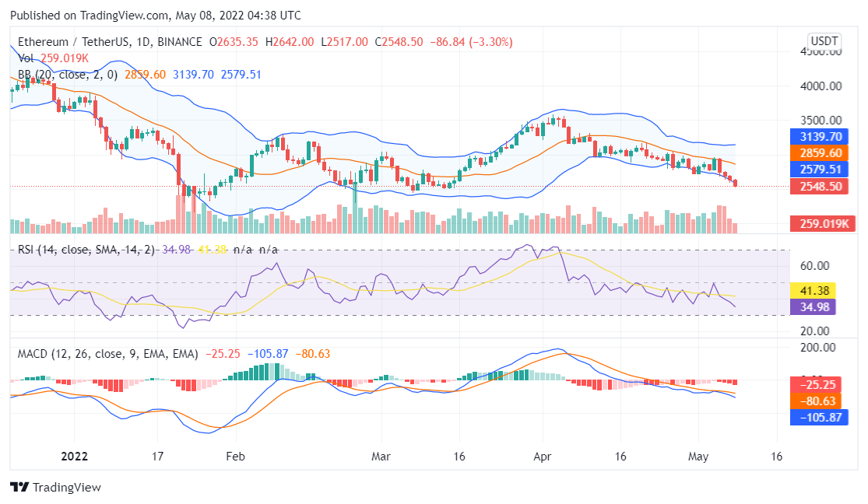Click the orange -80.63 MACD histogram tag
This screenshot has height=504, width=868.
pos(819,401)
